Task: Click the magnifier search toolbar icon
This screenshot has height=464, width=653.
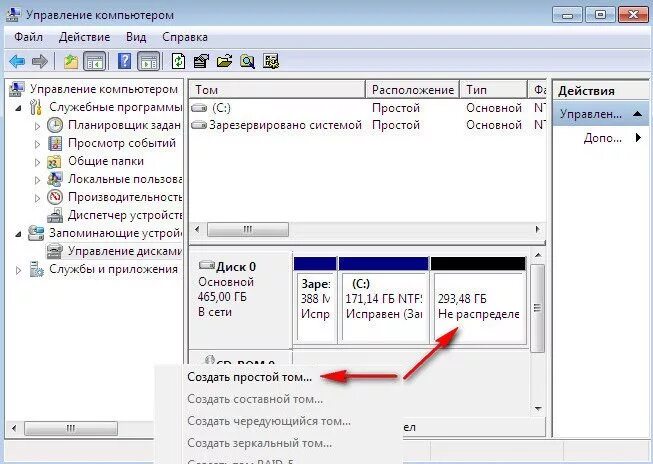Action: coord(247,62)
